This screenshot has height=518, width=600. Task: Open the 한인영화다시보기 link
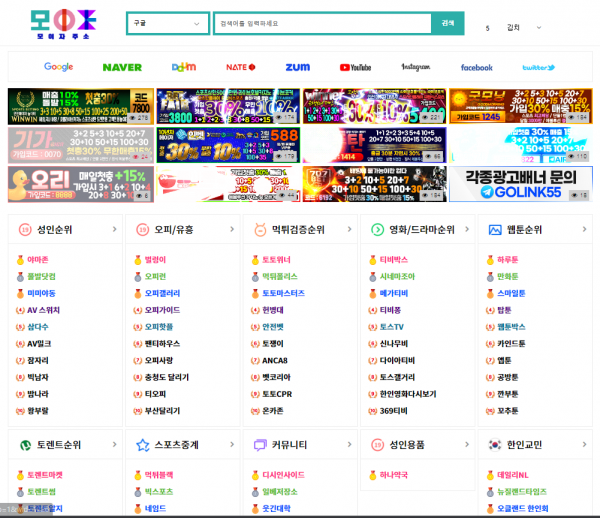point(408,394)
